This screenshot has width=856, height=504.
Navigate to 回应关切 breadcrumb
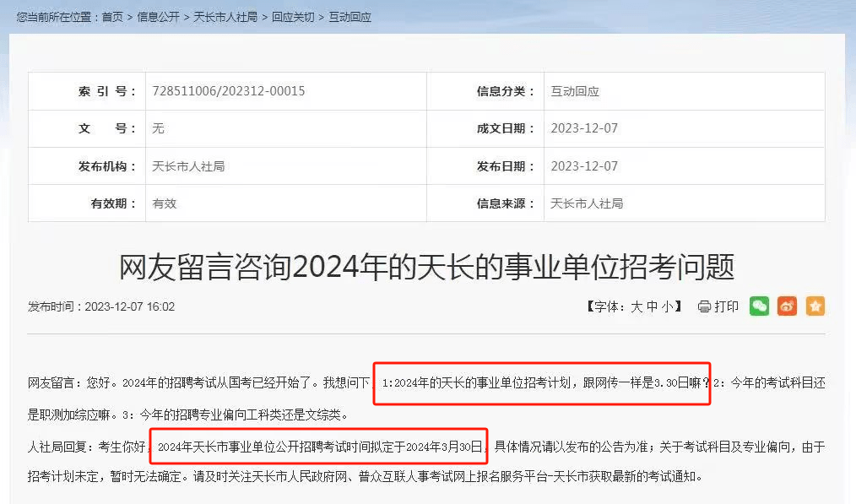[292, 17]
